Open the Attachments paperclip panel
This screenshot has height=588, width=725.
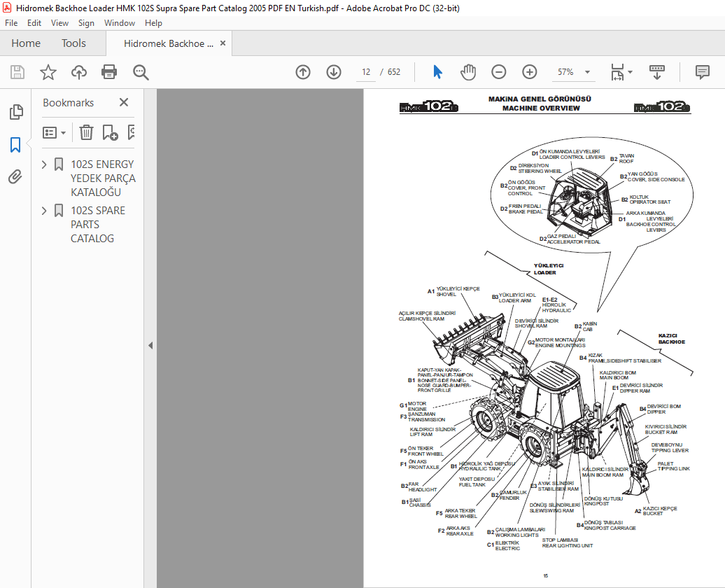tap(15, 176)
